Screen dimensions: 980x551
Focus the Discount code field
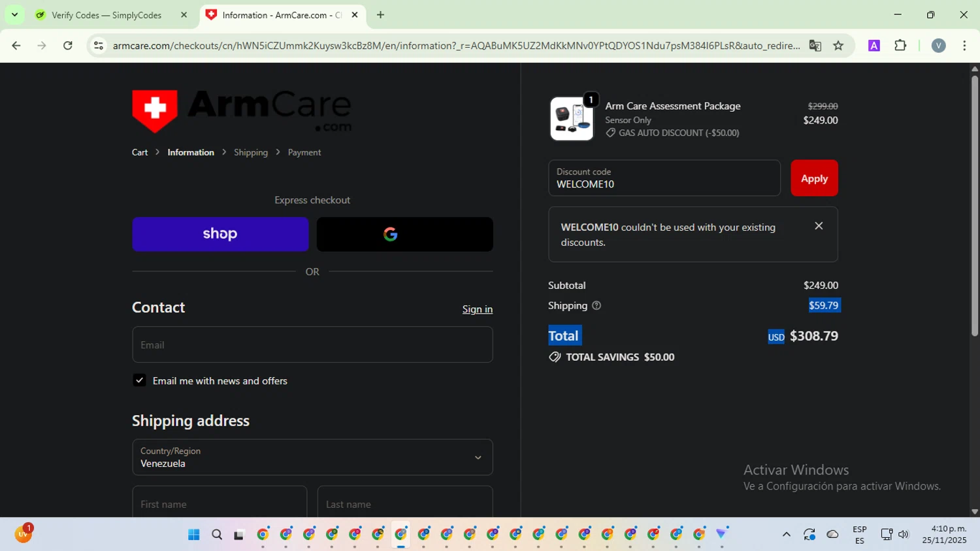(664, 178)
